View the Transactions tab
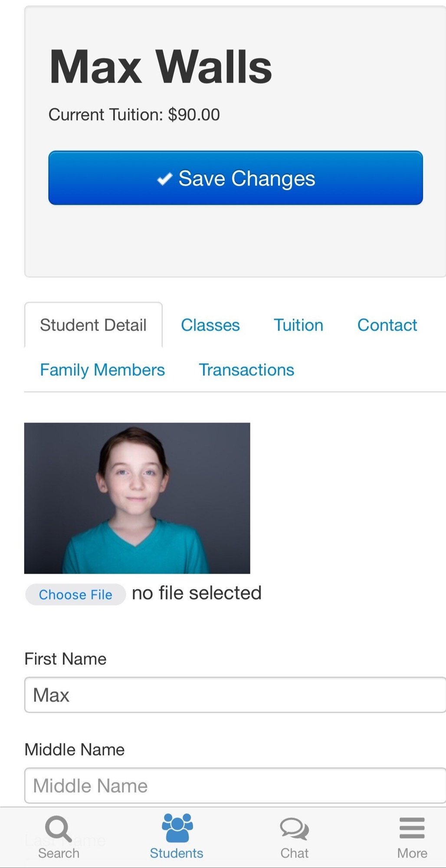446x868 pixels. coord(246,370)
